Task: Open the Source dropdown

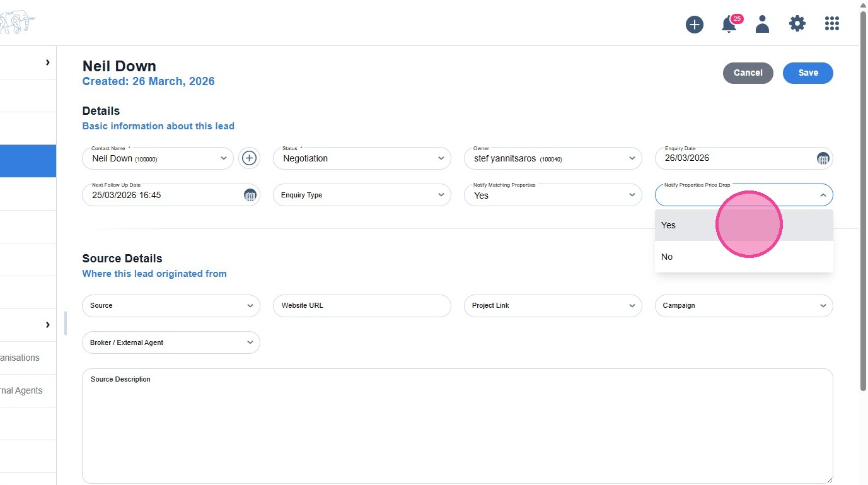Action: tap(171, 305)
